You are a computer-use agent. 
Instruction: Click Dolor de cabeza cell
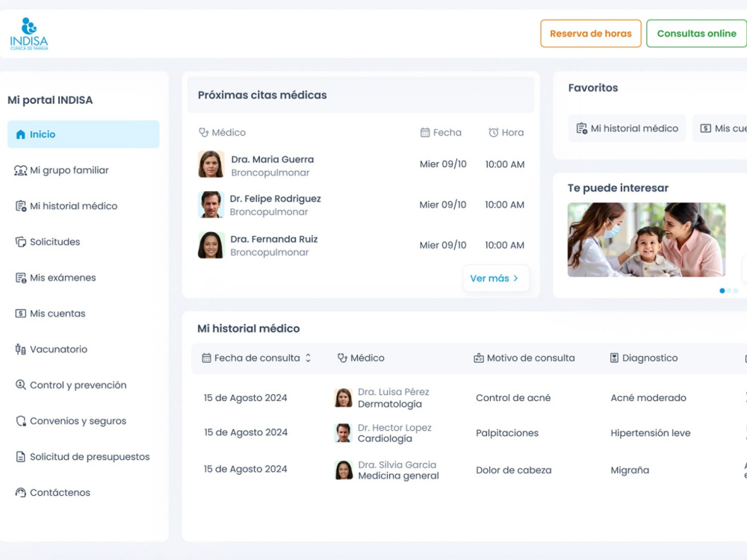514,470
